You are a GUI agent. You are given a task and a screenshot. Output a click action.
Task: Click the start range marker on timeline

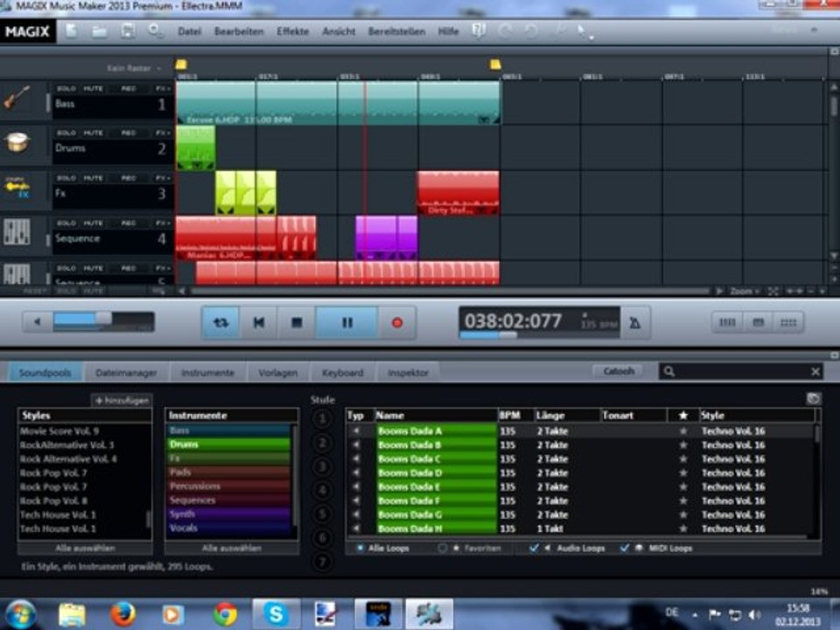[x=181, y=65]
